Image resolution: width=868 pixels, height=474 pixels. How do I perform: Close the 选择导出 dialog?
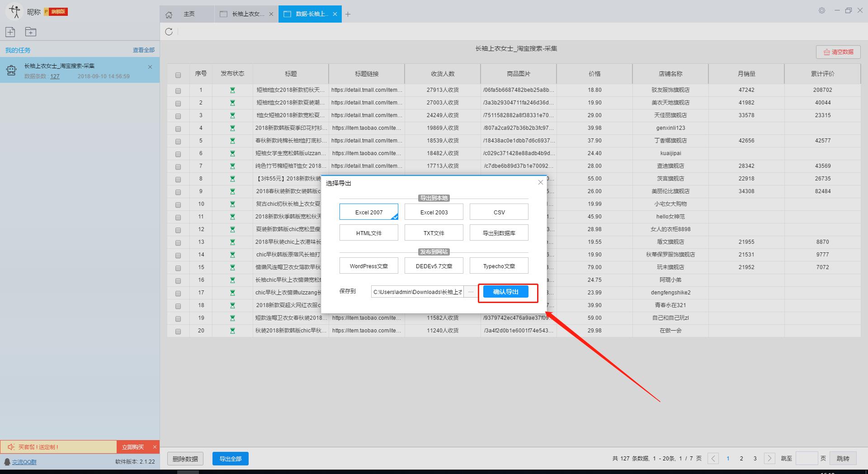tap(540, 182)
